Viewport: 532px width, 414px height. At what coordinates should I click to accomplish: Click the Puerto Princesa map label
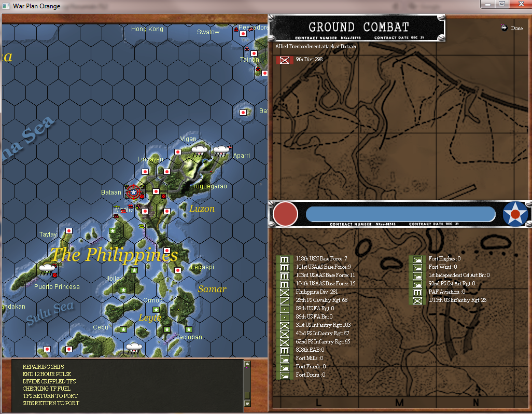pyautogui.click(x=57, y=287)
